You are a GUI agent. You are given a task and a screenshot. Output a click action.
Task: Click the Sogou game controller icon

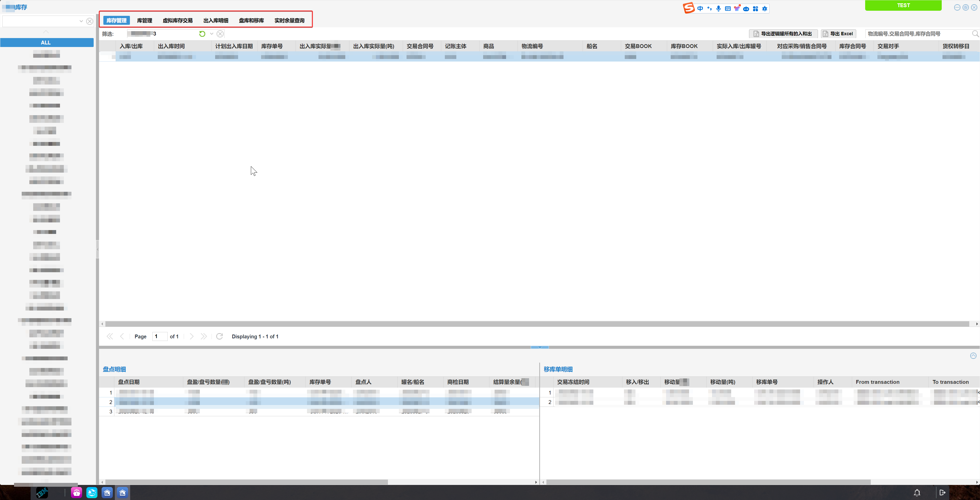[746, 8]
